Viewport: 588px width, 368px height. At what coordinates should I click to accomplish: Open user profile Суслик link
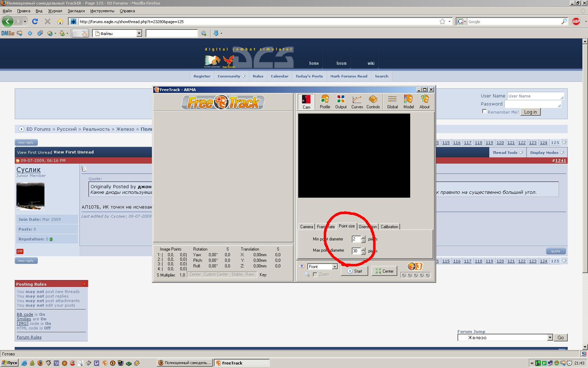tap(28, 170)
